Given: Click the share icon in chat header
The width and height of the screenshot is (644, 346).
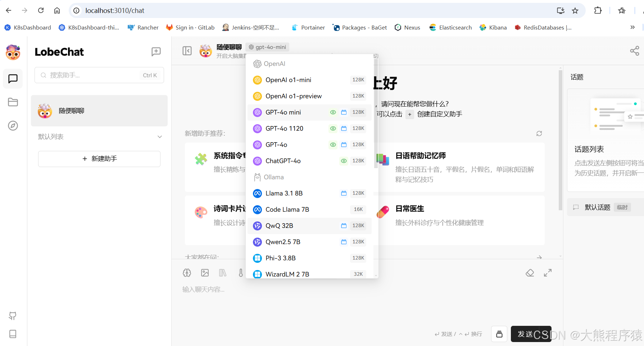Looking at the screenshot, I should click(x=635, y=51).
